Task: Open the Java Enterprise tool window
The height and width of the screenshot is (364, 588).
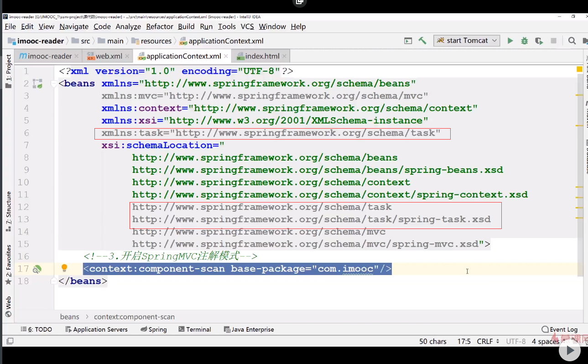Action: [x=249, y=329]
